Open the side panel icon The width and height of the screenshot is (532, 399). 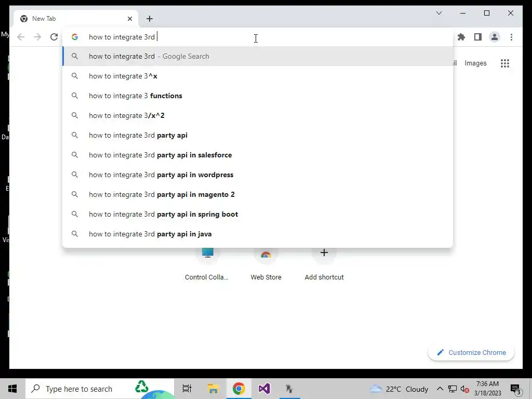pyautogui.click(x=478, y=37)
